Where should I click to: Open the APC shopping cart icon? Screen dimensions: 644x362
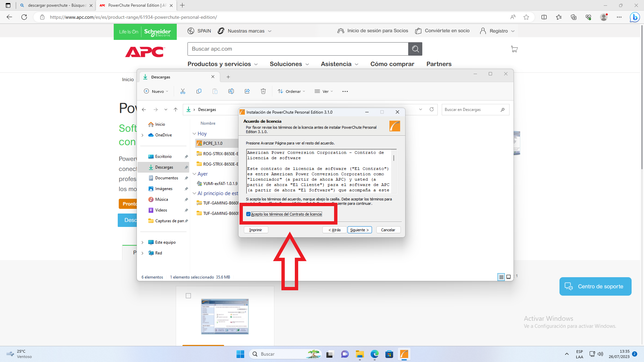click(514, 49)
